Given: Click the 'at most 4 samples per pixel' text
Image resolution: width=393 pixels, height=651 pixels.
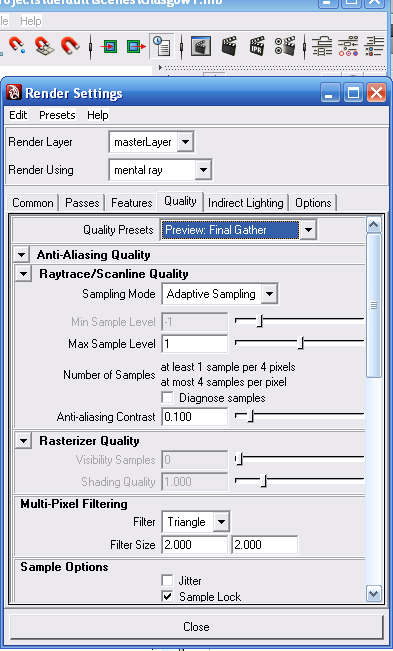Looking at the screenshot, I should click(224, 382).
